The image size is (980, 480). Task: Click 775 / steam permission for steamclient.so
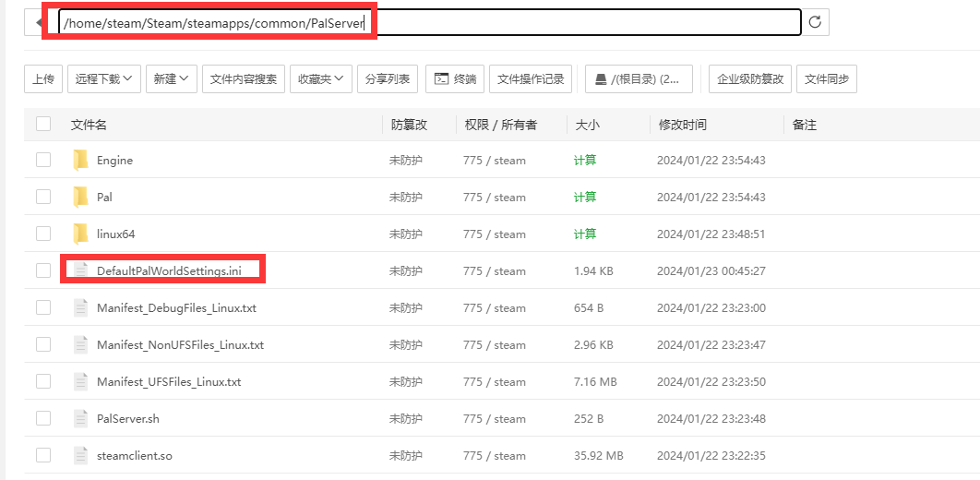point(495,456)
